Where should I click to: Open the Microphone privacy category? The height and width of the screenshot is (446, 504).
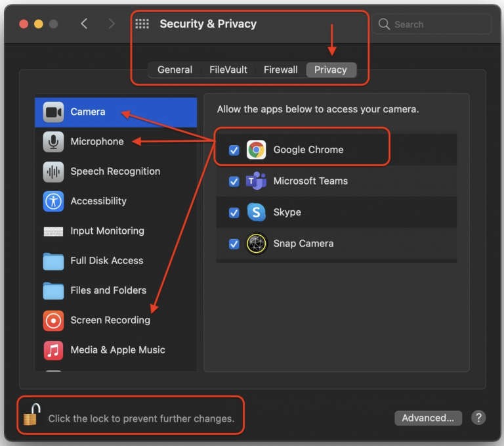(115, 142)
